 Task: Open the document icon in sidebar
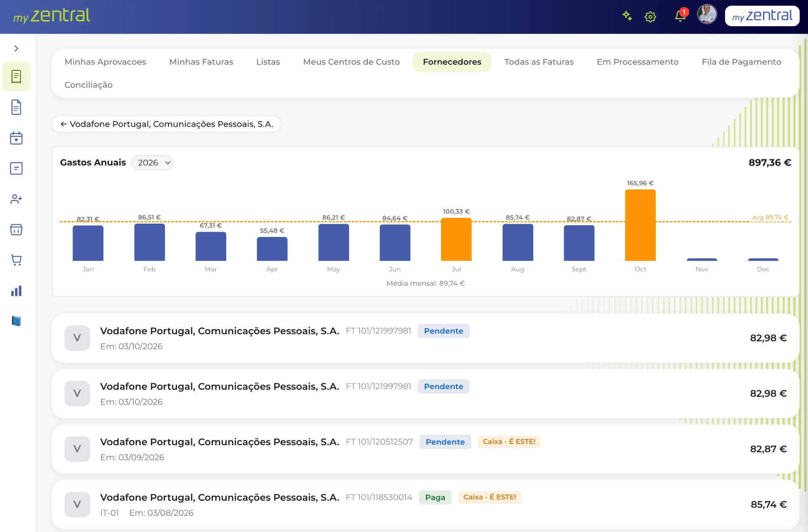(x=16, y=107)
